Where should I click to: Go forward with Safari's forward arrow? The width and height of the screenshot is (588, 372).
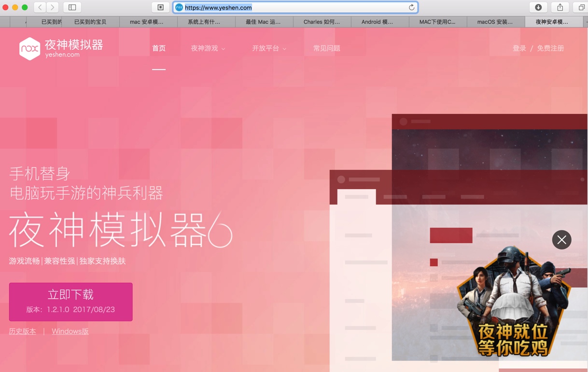click(53, 7)
